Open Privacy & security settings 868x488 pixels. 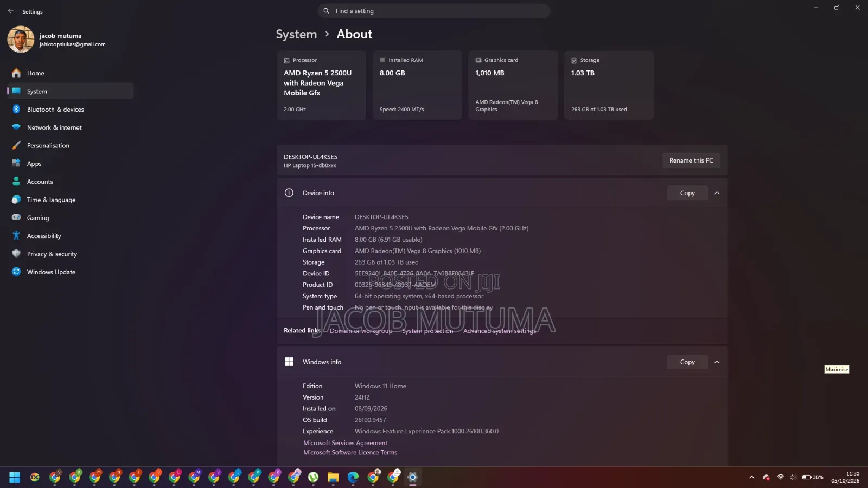71,254
